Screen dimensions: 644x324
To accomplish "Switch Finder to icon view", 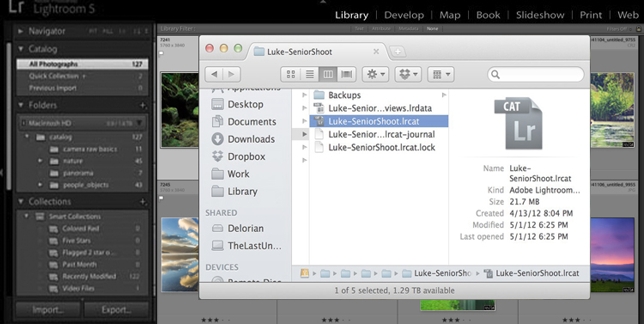I will pyautogui.click(x=291, y=75).
